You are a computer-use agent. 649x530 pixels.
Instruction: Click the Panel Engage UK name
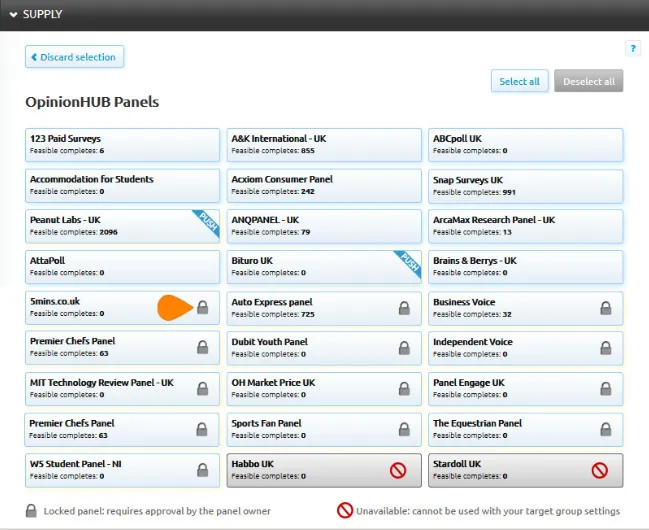[469, 383]
